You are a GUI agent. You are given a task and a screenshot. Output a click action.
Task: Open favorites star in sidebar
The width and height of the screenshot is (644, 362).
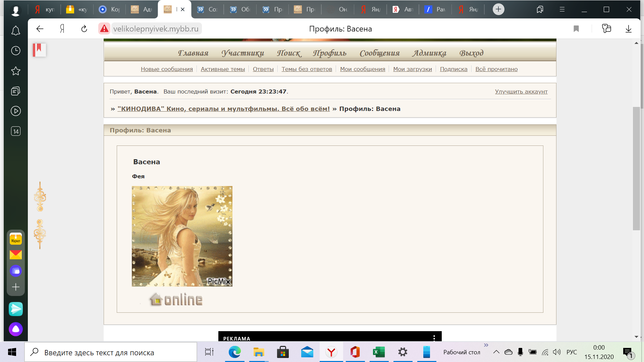[x=16, y=71]
